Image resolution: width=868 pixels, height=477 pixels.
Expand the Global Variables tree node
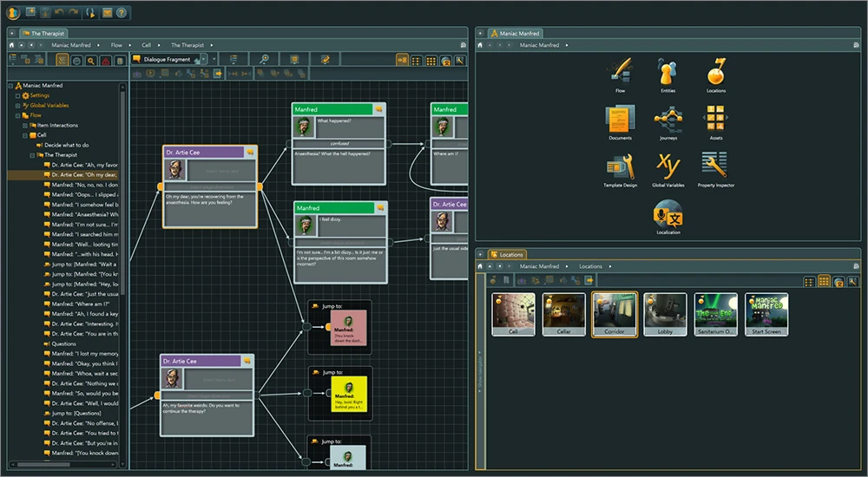point(17,106)
